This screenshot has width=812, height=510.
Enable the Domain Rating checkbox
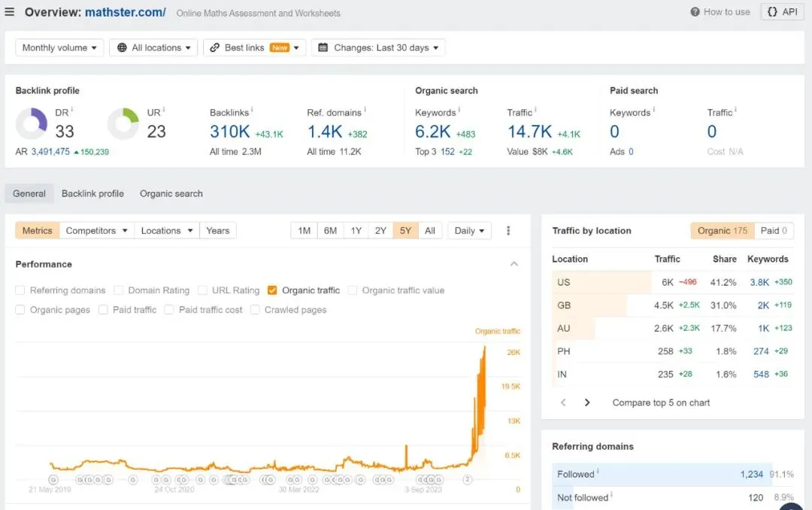119,290
